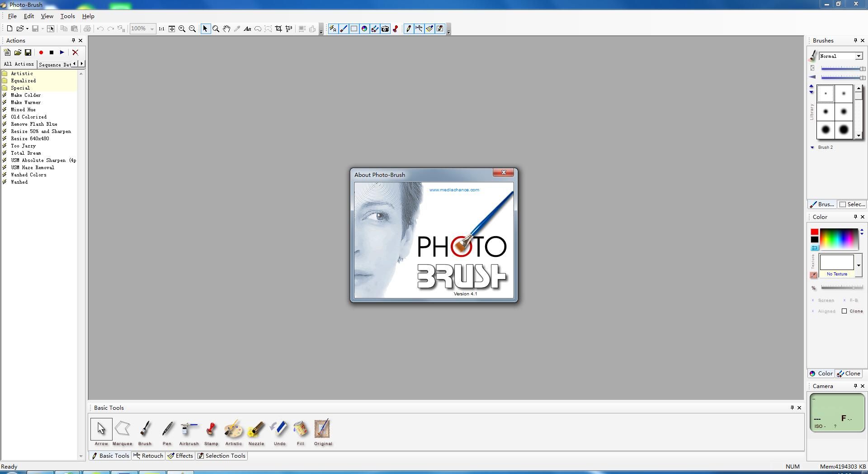Start recording an action with red button
This screenshot has width=868, height=474.
pyautogui.click(x=41, y=52)
